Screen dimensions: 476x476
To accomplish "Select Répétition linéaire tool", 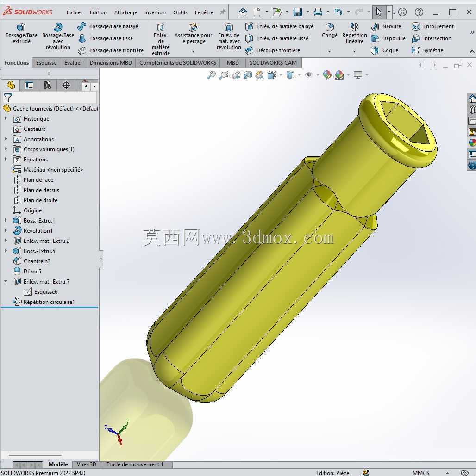I will (x=354, y=33).
